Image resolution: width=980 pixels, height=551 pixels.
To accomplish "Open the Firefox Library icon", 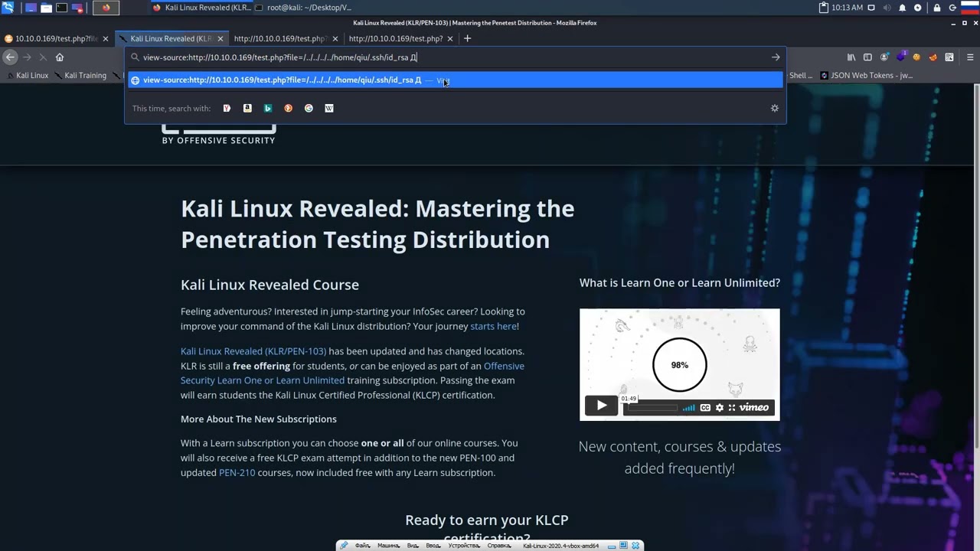I will pos(851,57).
